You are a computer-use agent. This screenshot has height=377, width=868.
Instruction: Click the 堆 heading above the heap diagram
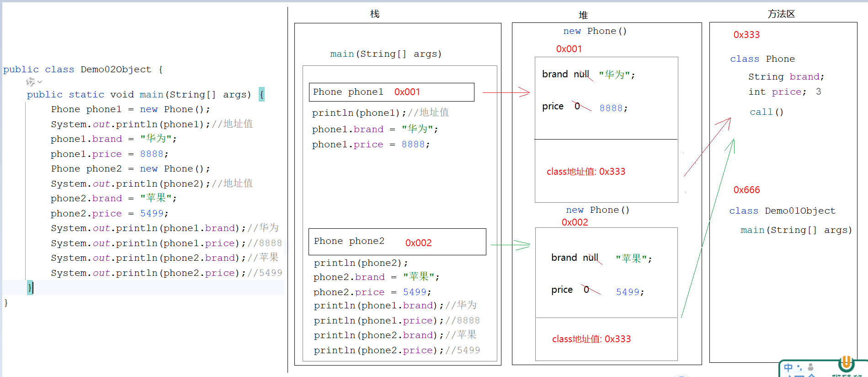click(583, 15)
